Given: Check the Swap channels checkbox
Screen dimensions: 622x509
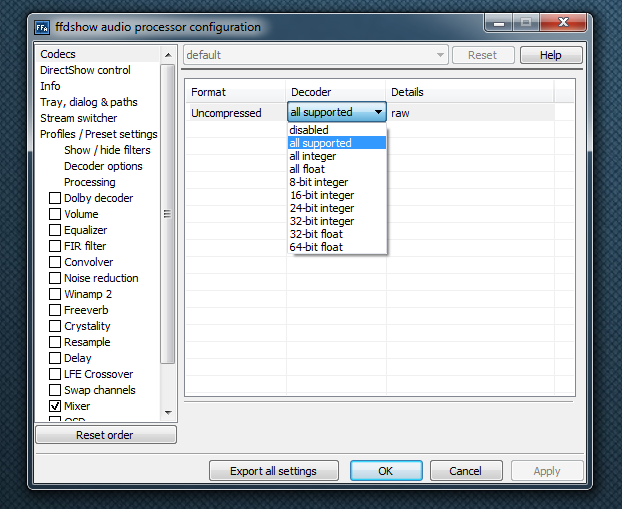Looking at the screenshot, I should tap(55, 390).
